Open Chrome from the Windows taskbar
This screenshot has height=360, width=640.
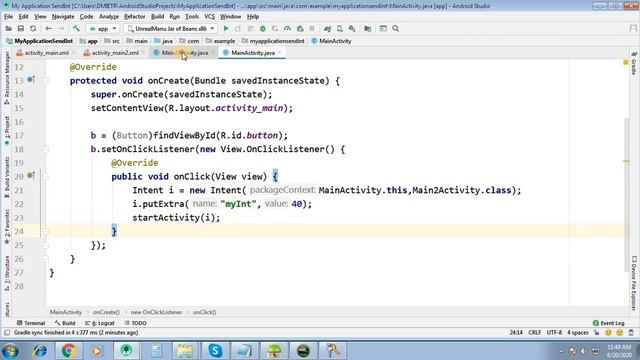click(69, 350)
